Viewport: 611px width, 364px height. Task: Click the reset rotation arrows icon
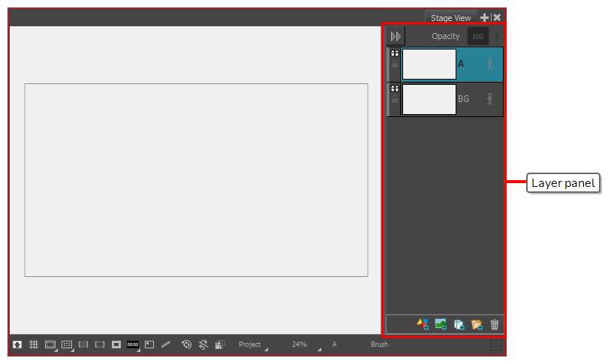(203, 344)
